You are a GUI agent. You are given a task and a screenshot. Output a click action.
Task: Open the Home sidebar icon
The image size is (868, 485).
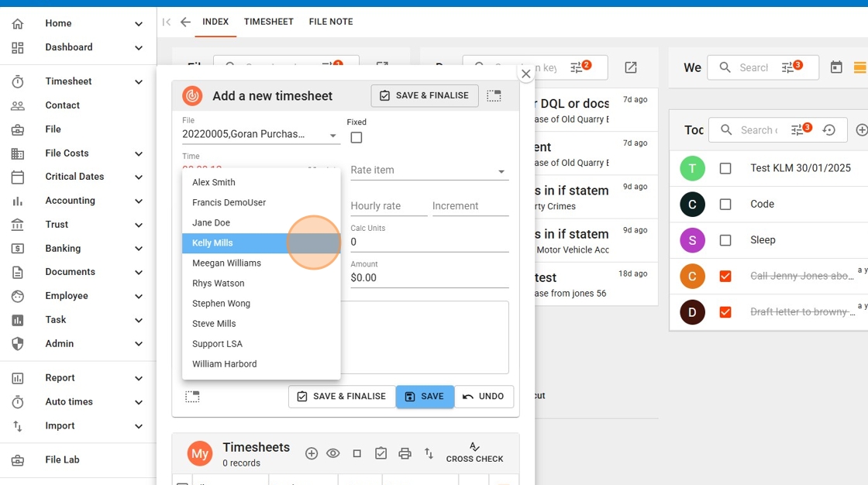pos(18,23)
